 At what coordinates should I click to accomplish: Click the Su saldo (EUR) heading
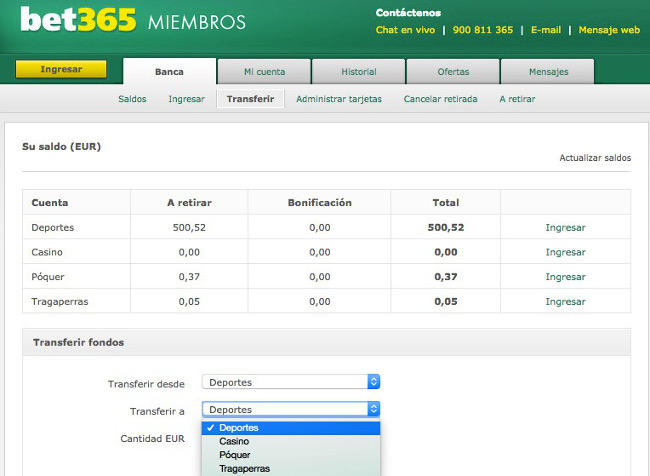click(61, 147)
